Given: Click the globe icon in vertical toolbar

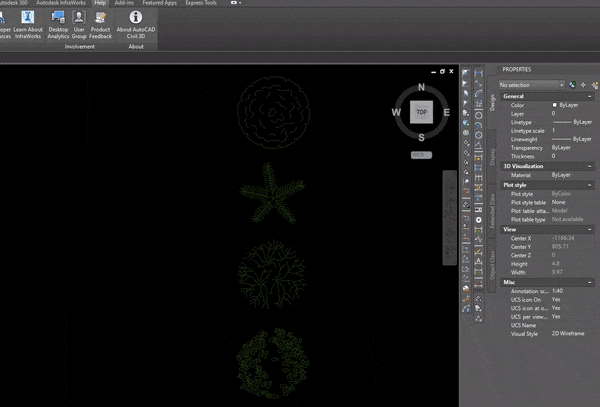Looking at the screenshot, I should pos(466,123).
